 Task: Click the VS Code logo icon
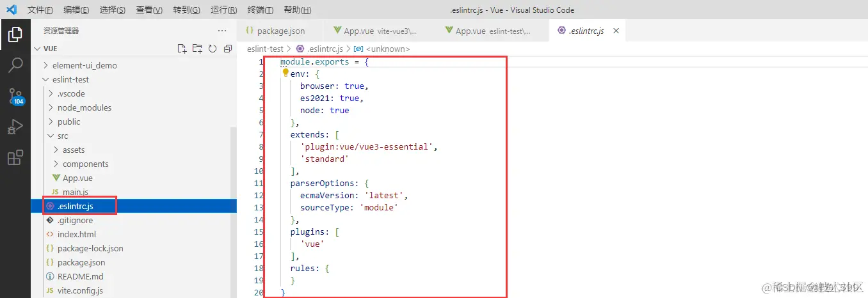coord(11,10)
